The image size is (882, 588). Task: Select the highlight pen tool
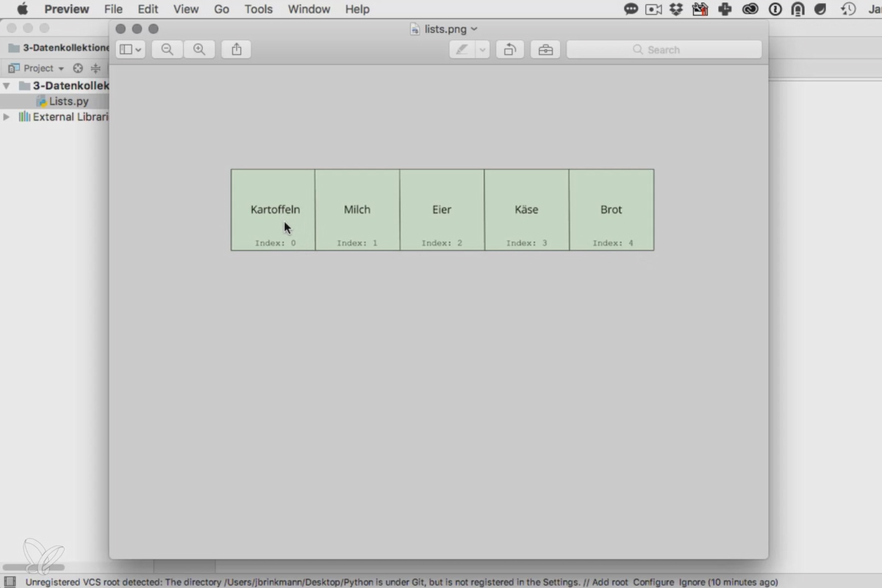pos(462,49)
